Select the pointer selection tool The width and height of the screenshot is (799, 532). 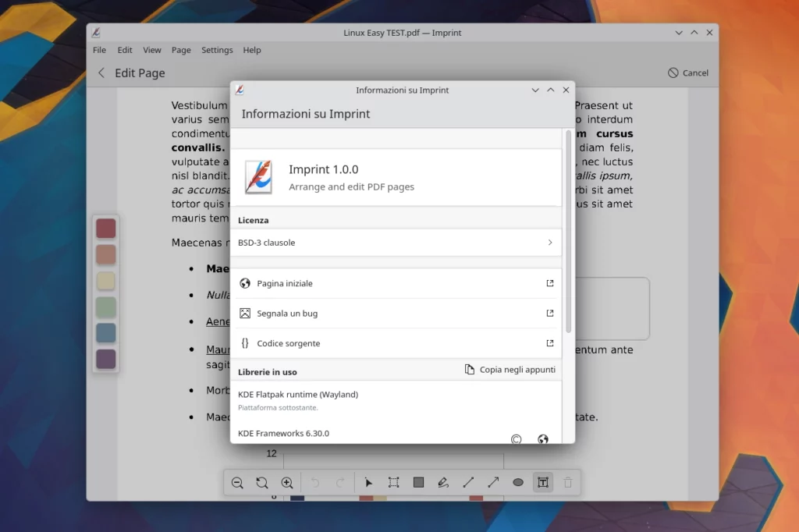(x=368, y=483)
